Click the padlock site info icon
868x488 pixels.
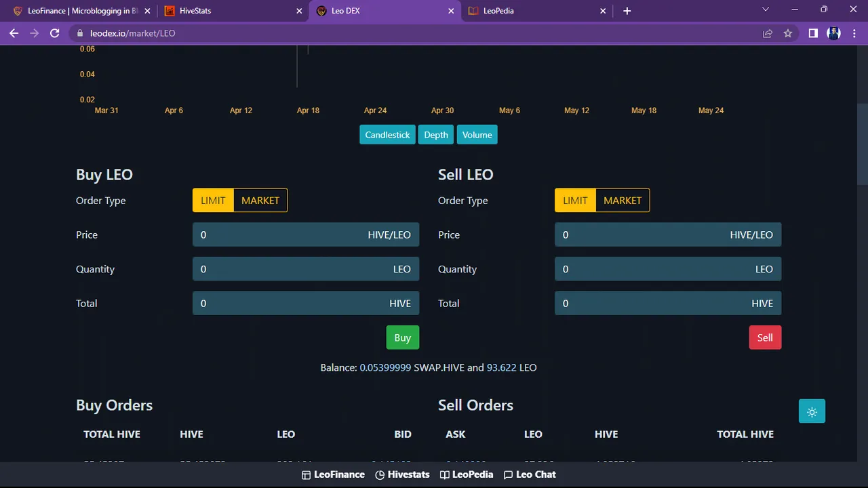(x=80, y=33)
